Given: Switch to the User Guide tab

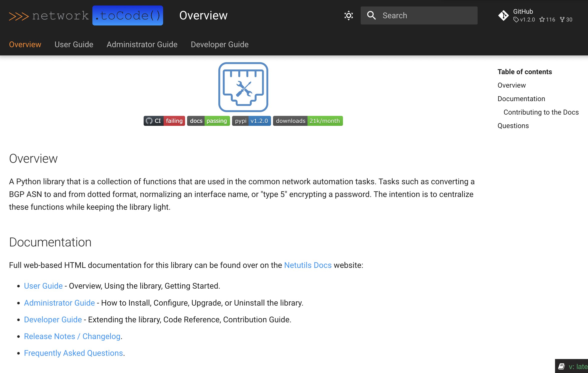Looking at the screenshot, I should [x=74, y=44].
